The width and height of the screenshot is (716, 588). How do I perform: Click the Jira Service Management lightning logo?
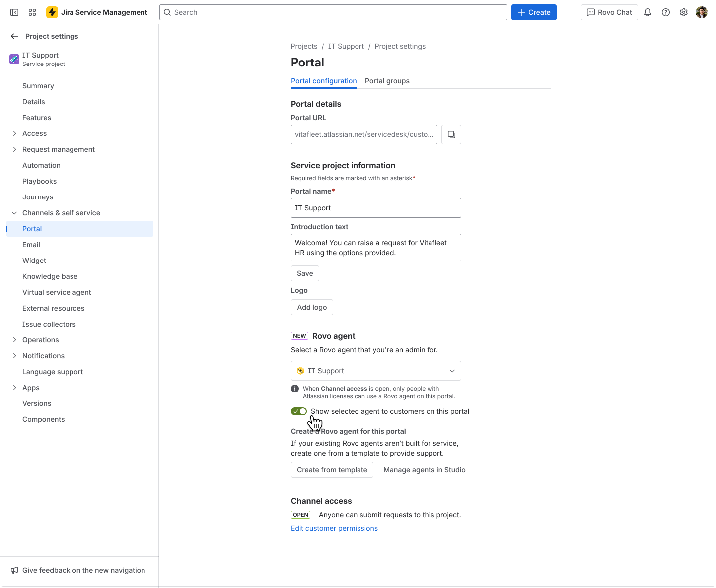tap(52, 12)
